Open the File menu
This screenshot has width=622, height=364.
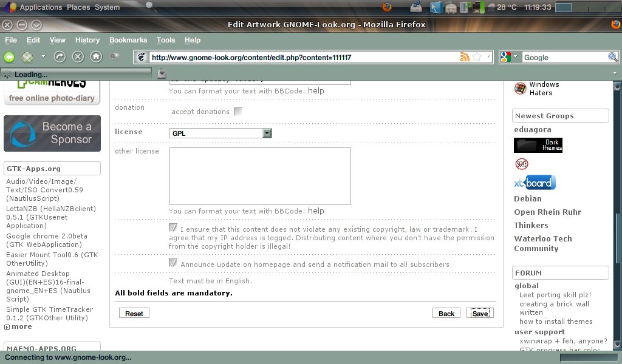(x=11, y=40)
